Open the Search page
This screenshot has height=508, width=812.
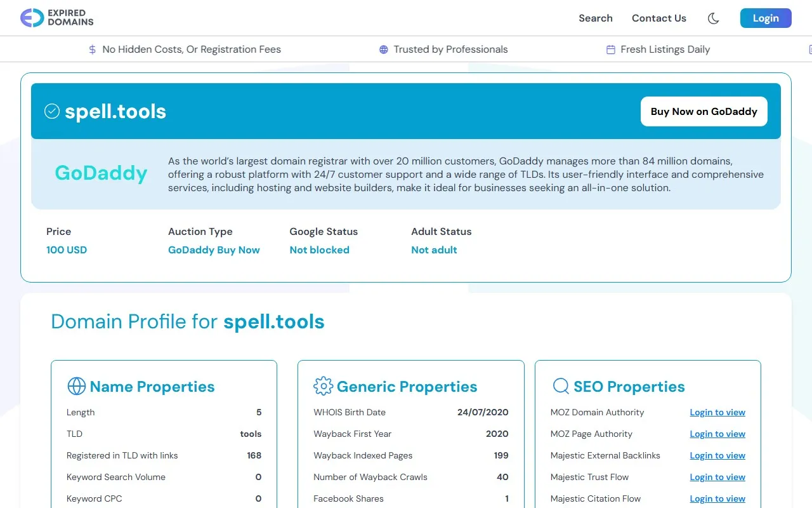click(595, 18)
